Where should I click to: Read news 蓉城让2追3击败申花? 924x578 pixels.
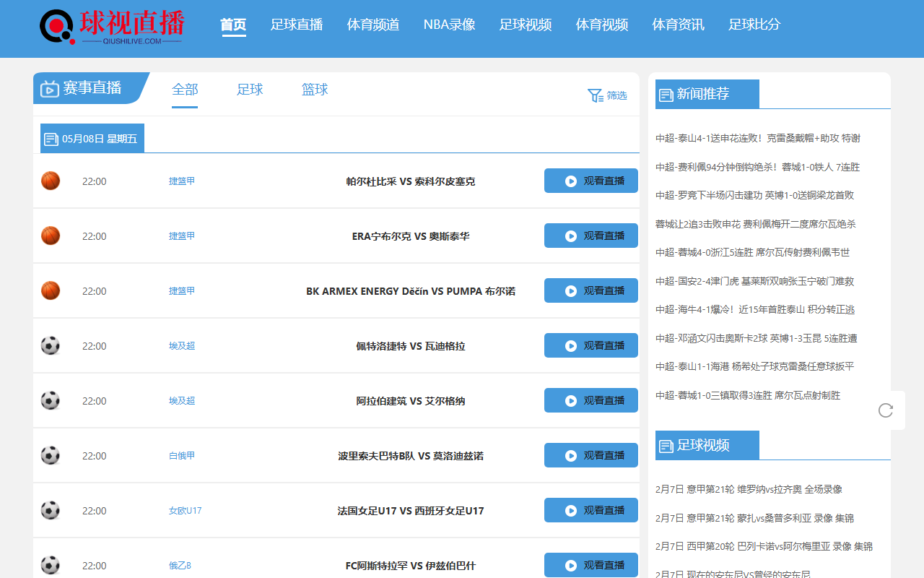click(756, 224)
